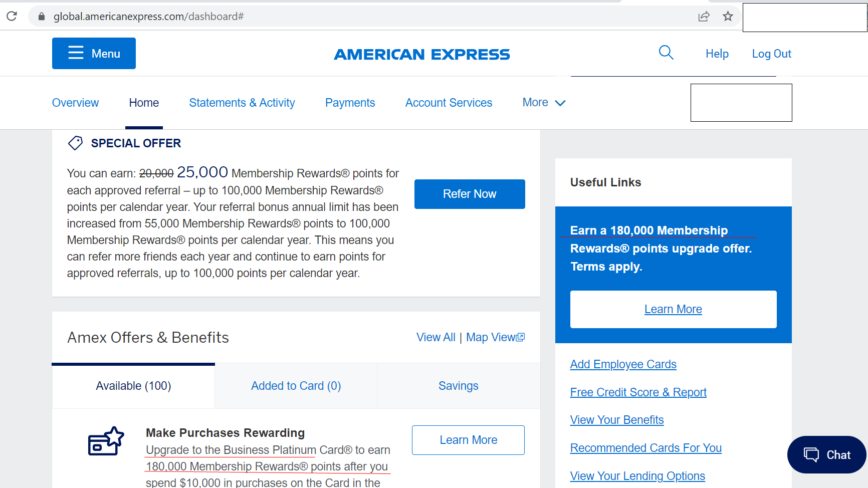Open the search magnifier icon

click(x=666, y=53)
